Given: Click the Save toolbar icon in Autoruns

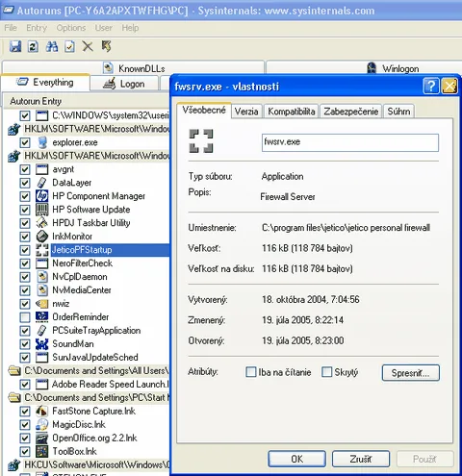Looking at the screenshot, I should [15, 46].
